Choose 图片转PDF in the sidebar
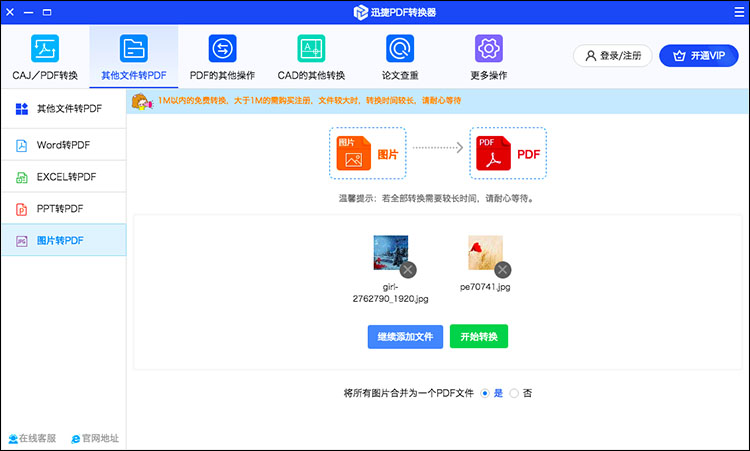The height and width of the screenshot is (451, 750). (x=64, y=241)
